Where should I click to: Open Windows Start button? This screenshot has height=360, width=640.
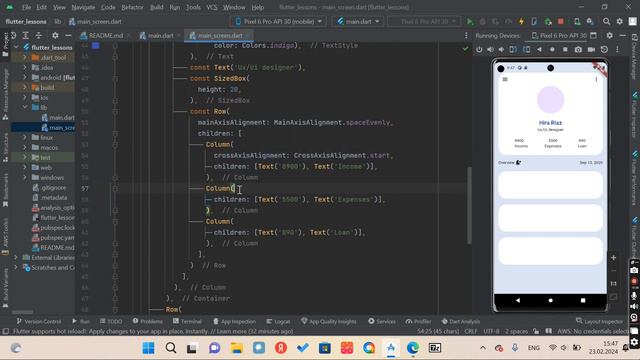coord(149,348)
